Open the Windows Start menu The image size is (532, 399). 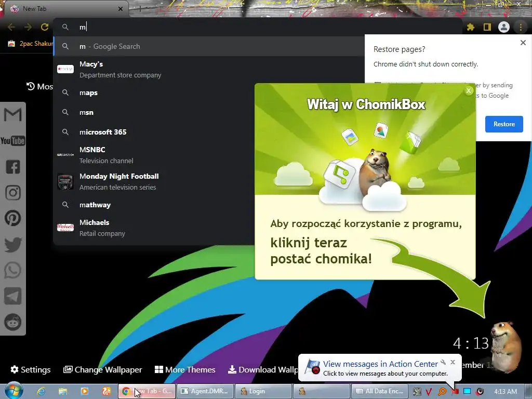14,391
